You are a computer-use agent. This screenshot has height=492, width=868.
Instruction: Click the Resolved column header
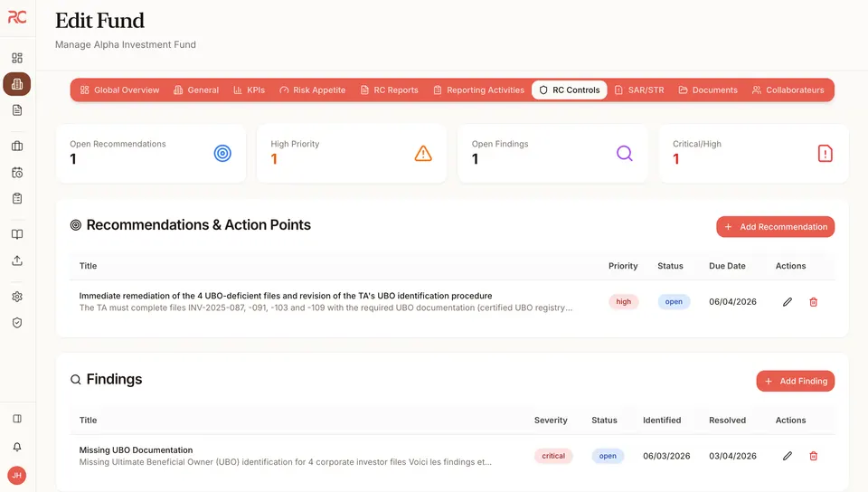tap(727, 420)
